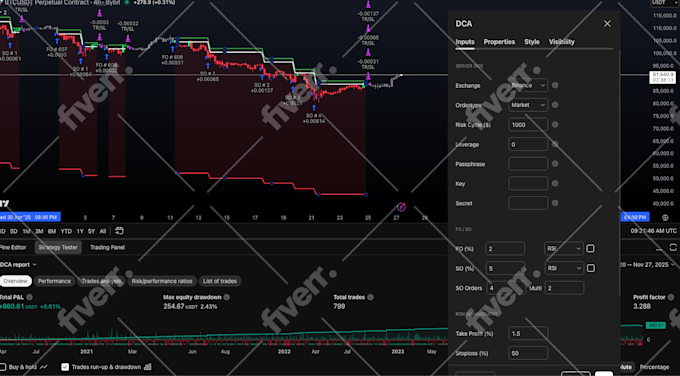Switch to the Inputs tab

(465, 42)
